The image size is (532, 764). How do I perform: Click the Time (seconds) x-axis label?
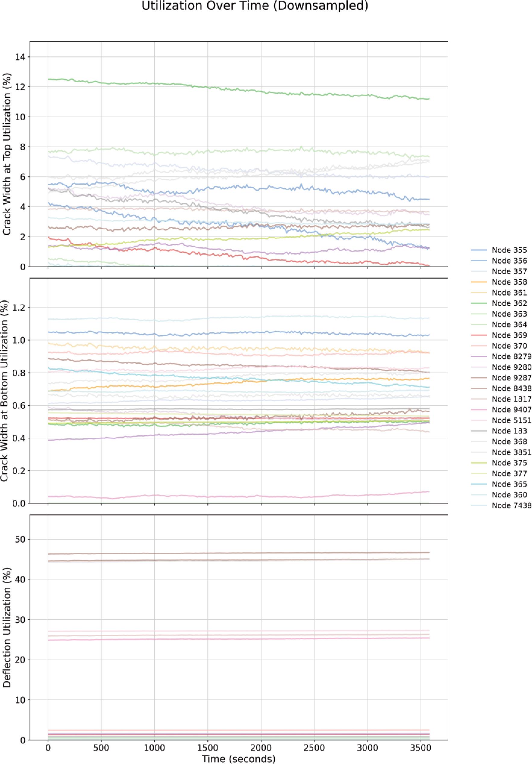pyautogui.click(x=239, y=759)
